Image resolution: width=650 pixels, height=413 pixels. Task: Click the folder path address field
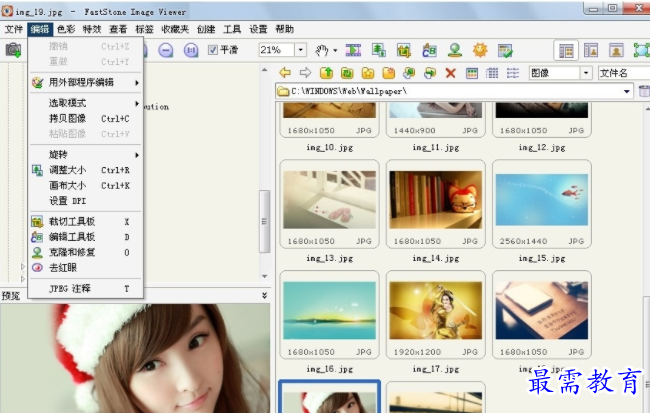click(x=454, y=91)
